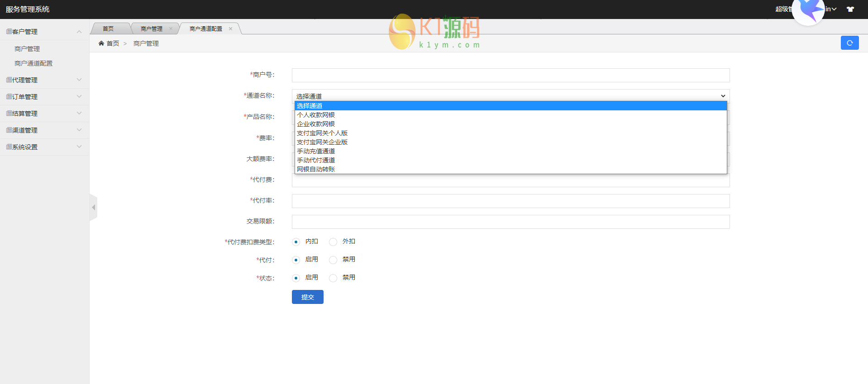Close the 商户管理 tab

(x=171, y=28)
